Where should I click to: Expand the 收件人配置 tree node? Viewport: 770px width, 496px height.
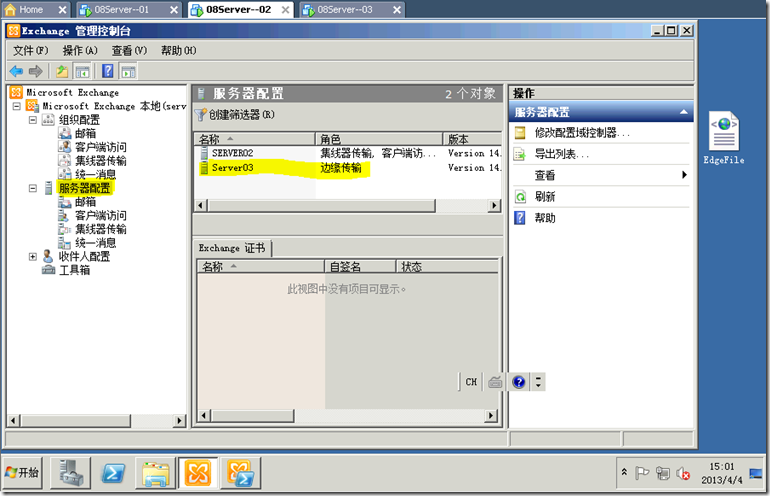33,256
